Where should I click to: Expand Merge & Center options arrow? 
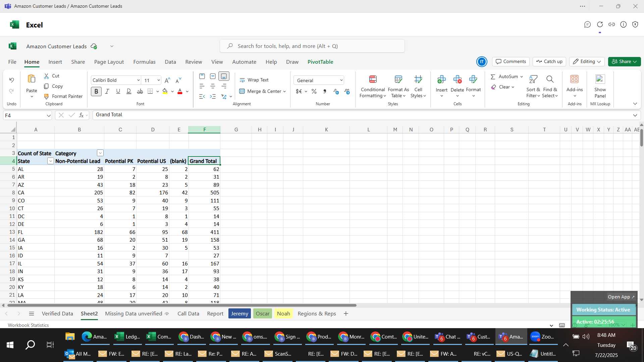[284, 92]
